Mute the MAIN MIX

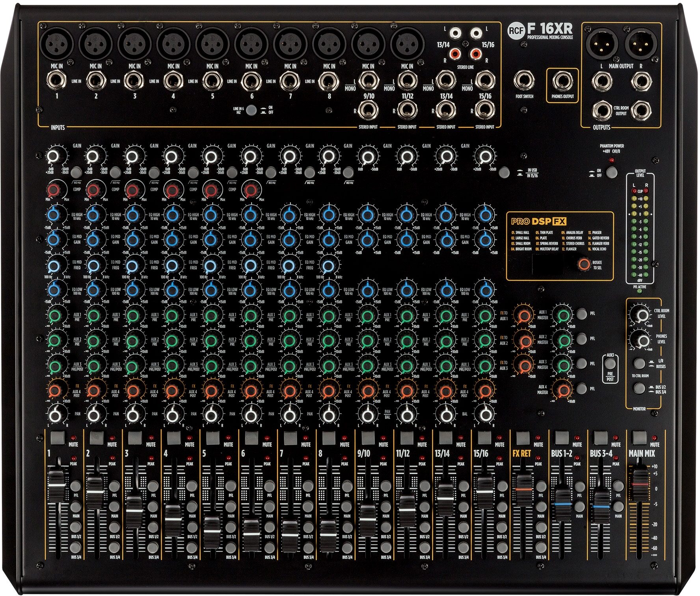tap(639, 437)
